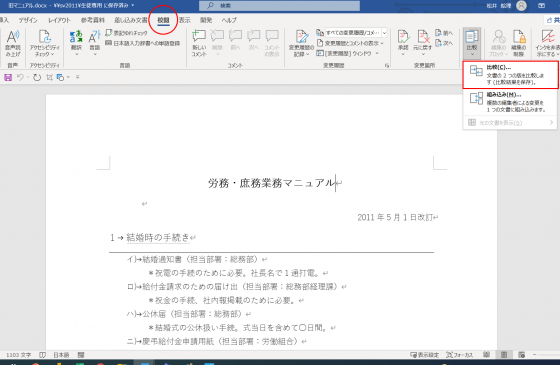The image size is (560, 365).
Task: Switch to Web Layout view icon
Action: point(521,355)
